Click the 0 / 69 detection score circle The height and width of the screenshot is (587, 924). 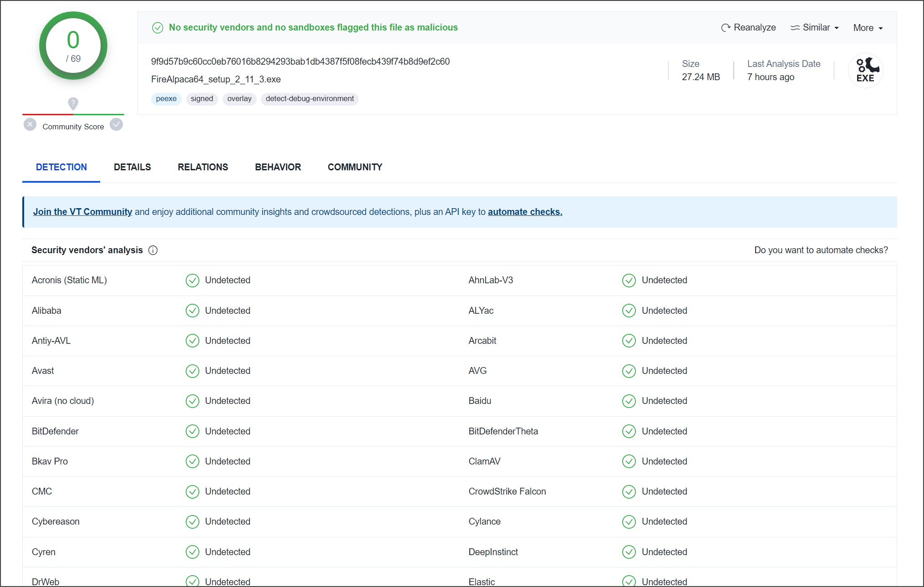[73, 46]
